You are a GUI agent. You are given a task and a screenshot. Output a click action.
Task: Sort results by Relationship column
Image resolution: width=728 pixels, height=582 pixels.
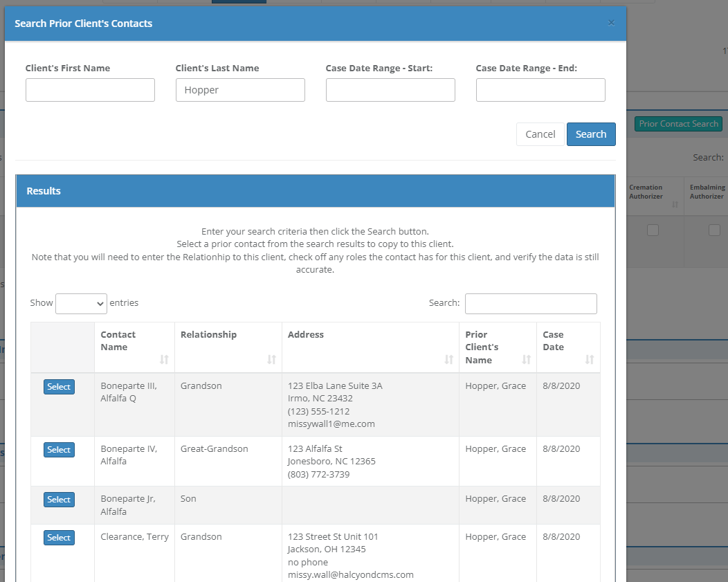click(228, 347)
